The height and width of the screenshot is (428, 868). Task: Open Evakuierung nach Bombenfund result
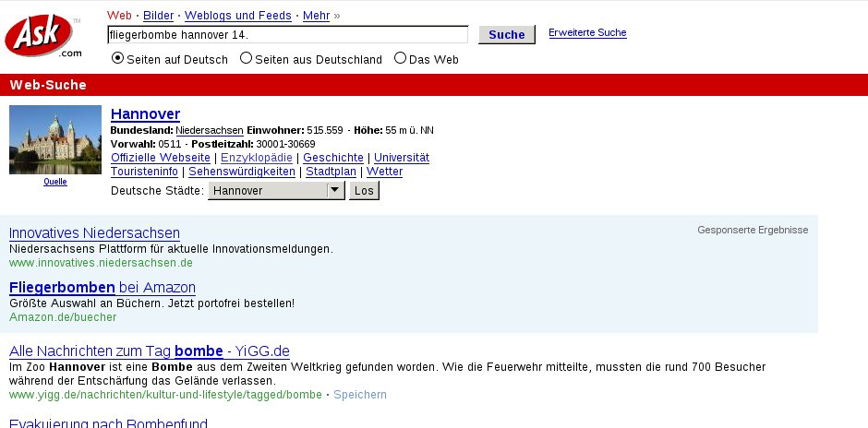[x=109, y=422]
